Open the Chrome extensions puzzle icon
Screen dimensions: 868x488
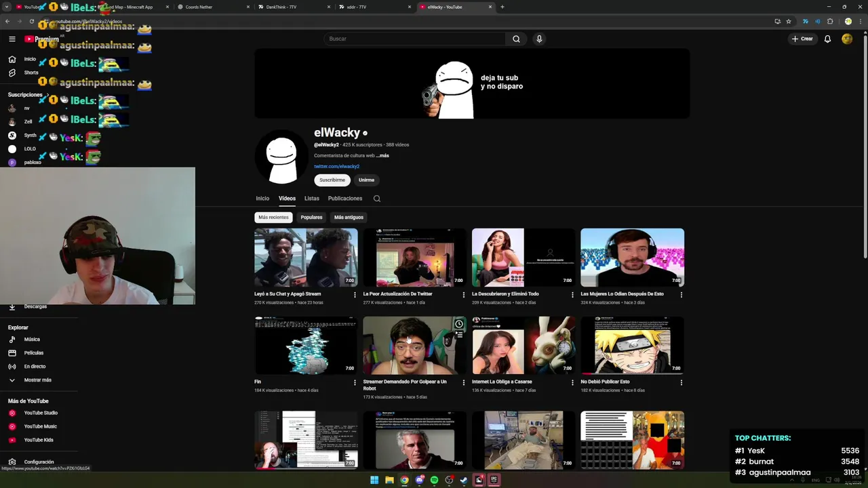(830, 21)
